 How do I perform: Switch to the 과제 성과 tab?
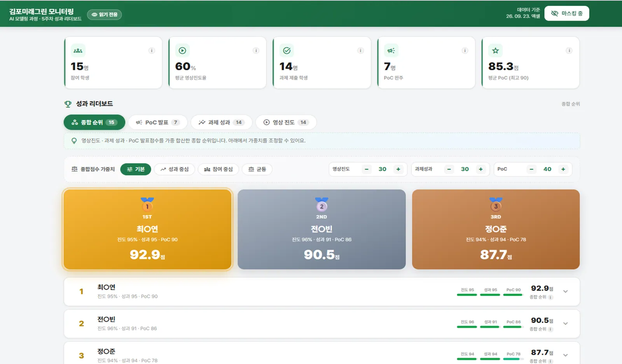pos(222,122)
